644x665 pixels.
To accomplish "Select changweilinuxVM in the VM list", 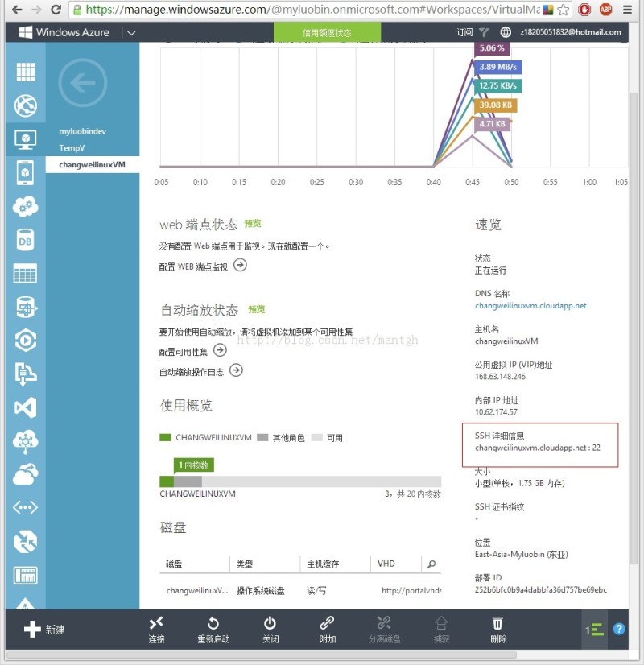I will click(x=92, y=164).
